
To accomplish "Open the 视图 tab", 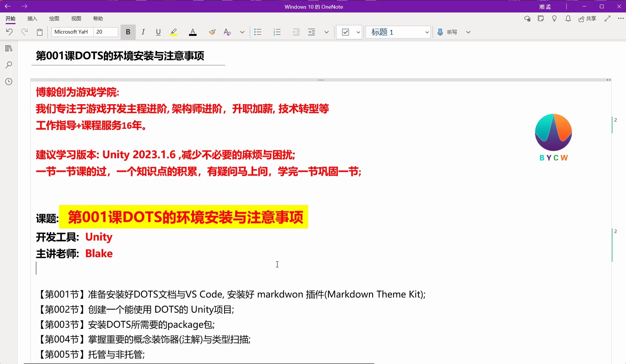I will pos(76,19).
